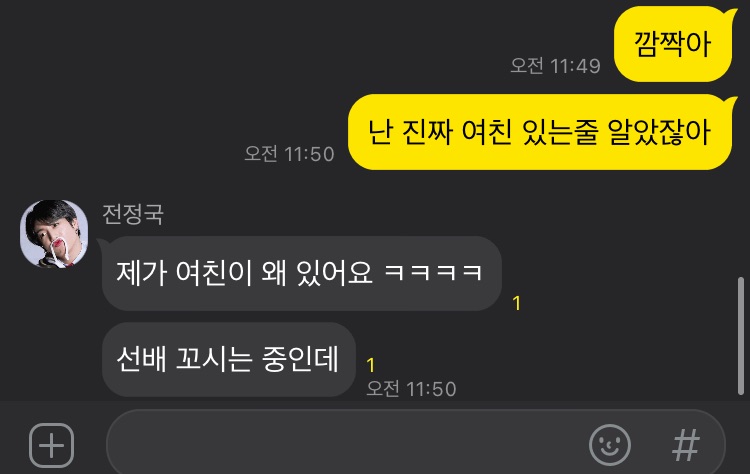Select the 제가 여친이 왜 있어요 message bubble
This screenshot has height=474, width=750.
tap(301, 273)
